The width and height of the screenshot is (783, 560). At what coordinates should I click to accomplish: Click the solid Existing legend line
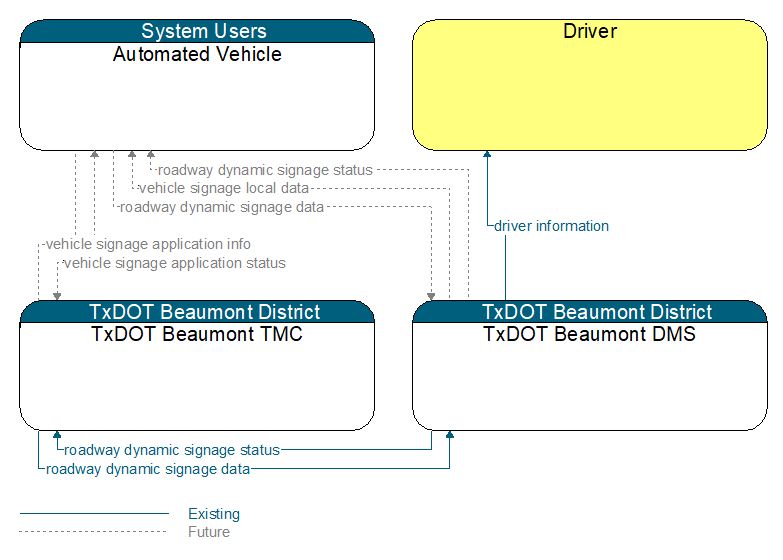point(94,513)
